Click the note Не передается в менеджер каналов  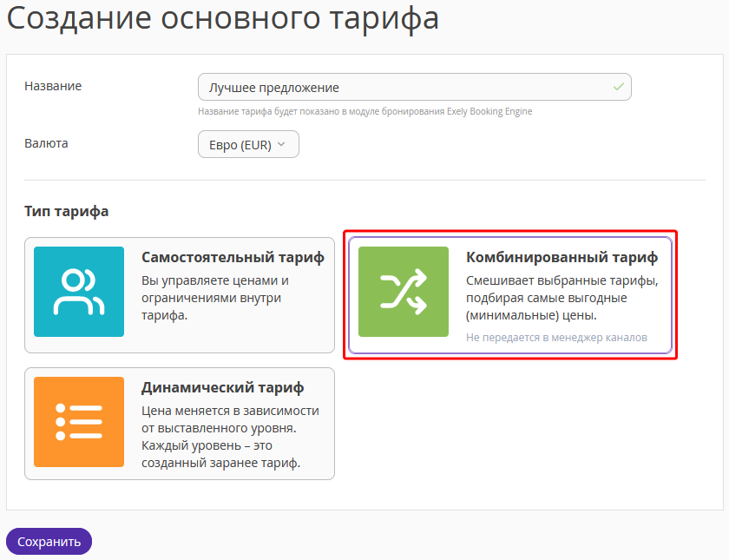pyautogui.click(x=556, y=338)
